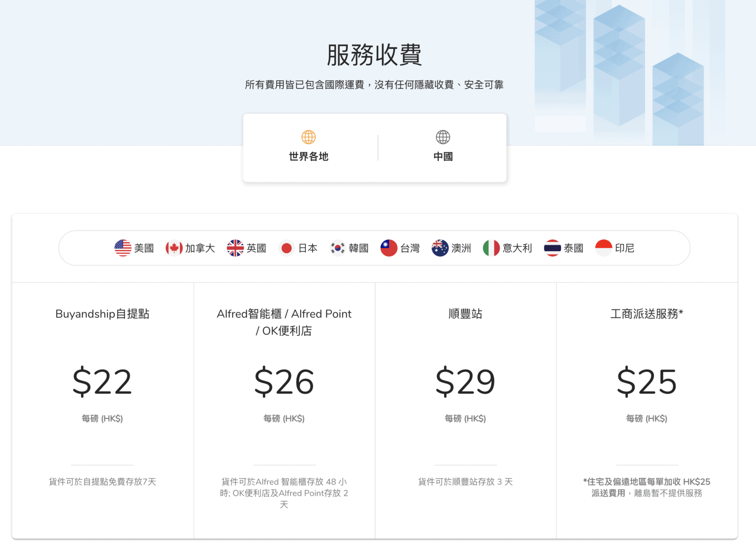
Task: Choose 韓國 country label
Action: pyautogui.click(x=359, y=248)
